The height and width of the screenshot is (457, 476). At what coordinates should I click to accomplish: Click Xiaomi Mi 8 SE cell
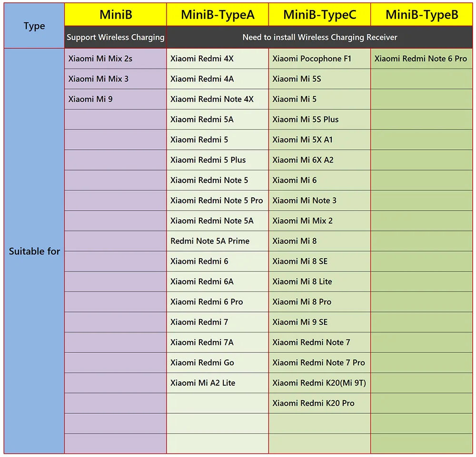click(319, 262)
